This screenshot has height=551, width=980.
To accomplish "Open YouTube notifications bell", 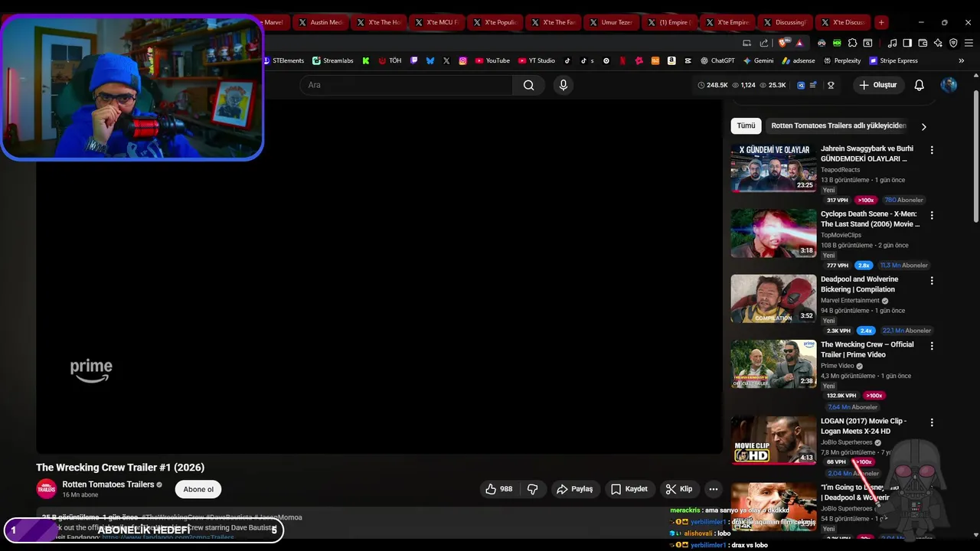I will click(919, 85).
